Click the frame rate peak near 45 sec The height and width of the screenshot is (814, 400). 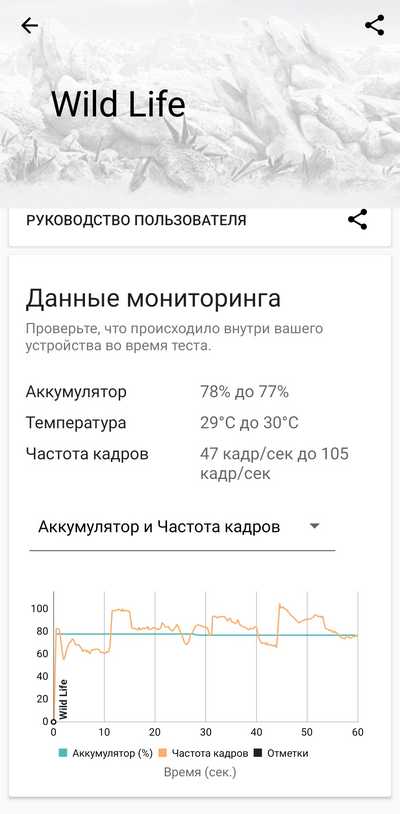(280, 604)
